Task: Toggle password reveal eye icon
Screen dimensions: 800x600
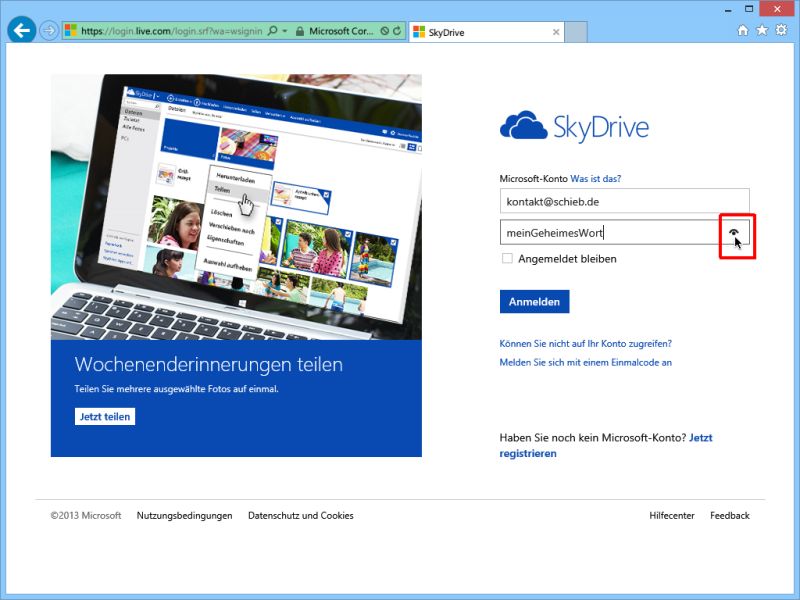Action: pyautogui.click(x=734, y=232)
